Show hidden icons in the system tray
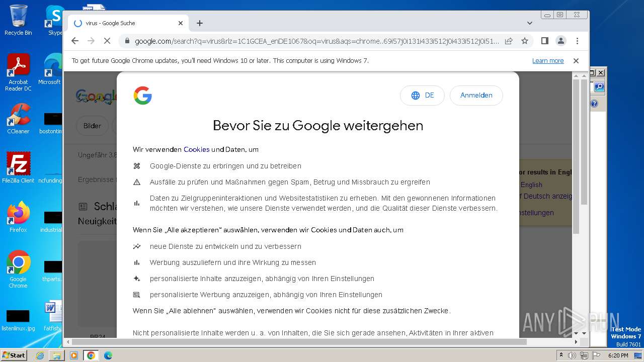This screenshot has width=644, height=362. [x=561, y=355]
